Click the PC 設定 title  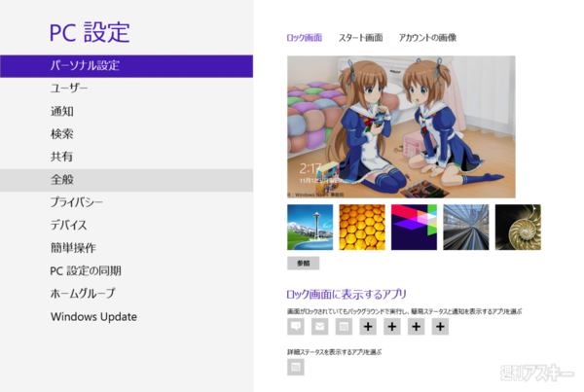(x=90, y=32)
